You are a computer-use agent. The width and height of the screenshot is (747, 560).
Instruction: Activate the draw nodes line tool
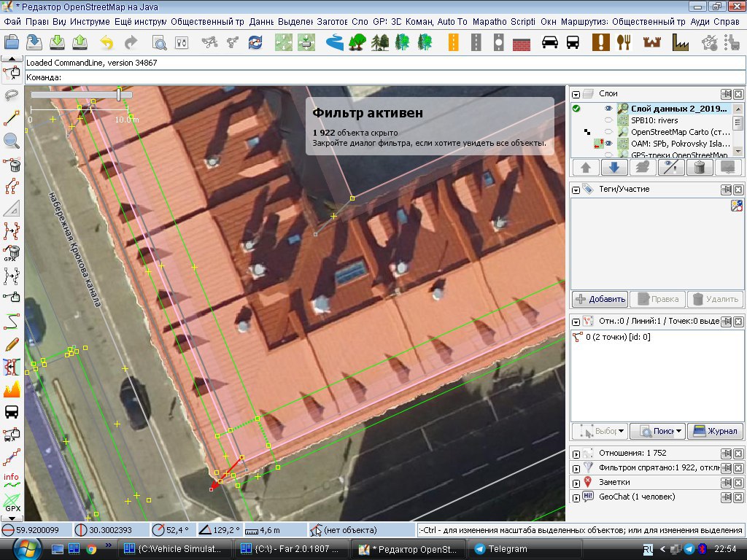coord(12,117)
